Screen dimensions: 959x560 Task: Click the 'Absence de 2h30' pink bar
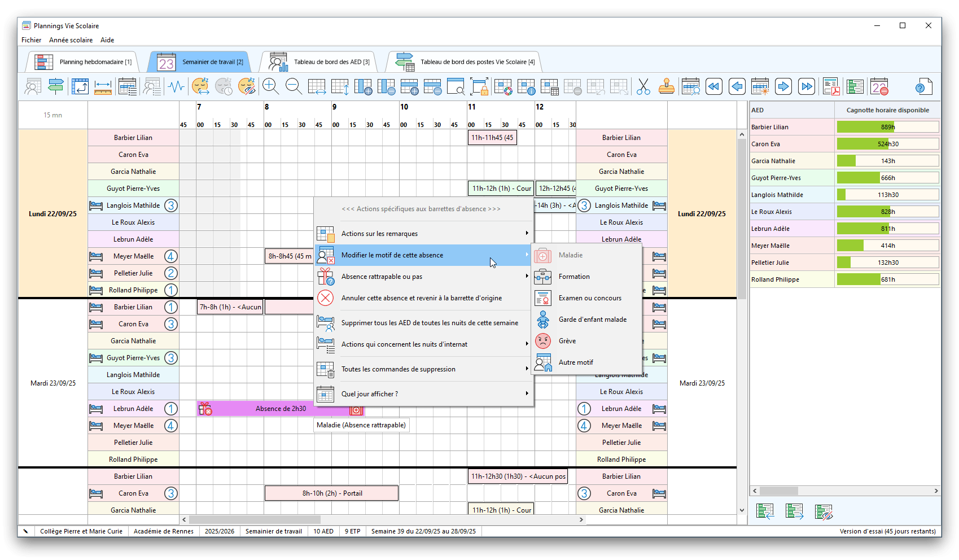coord(281,409)
